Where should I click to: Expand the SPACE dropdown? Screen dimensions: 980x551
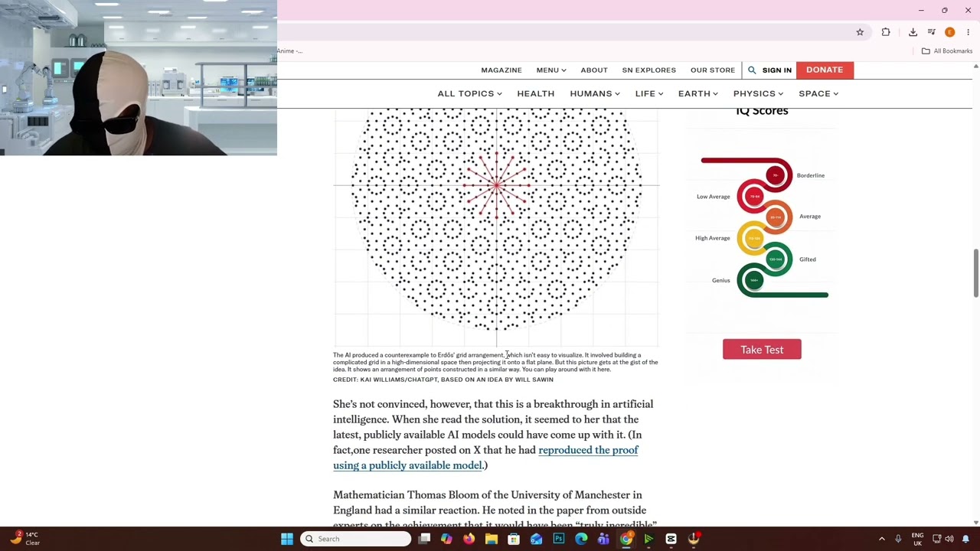click(818, 93)
